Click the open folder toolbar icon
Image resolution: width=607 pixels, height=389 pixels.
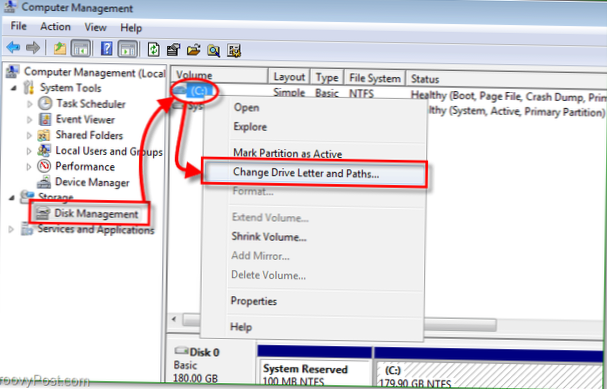(x=194, y=50)
